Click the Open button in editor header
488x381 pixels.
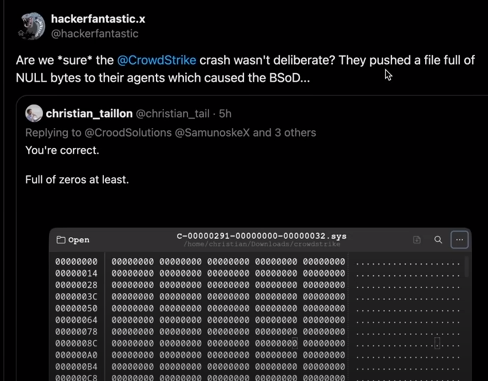click(73, 240)
